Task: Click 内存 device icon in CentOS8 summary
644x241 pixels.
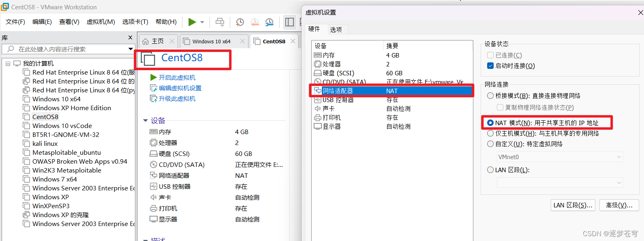Action: 154,132
